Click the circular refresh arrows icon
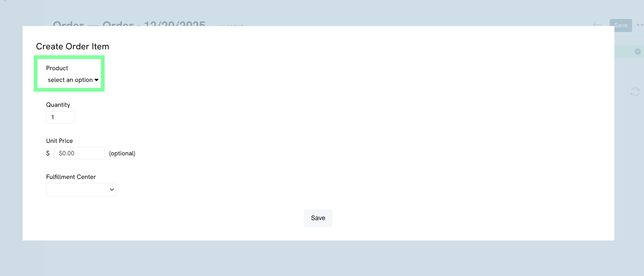The height and width of the screenshot is (276, 644). click(x=635, y=92)
